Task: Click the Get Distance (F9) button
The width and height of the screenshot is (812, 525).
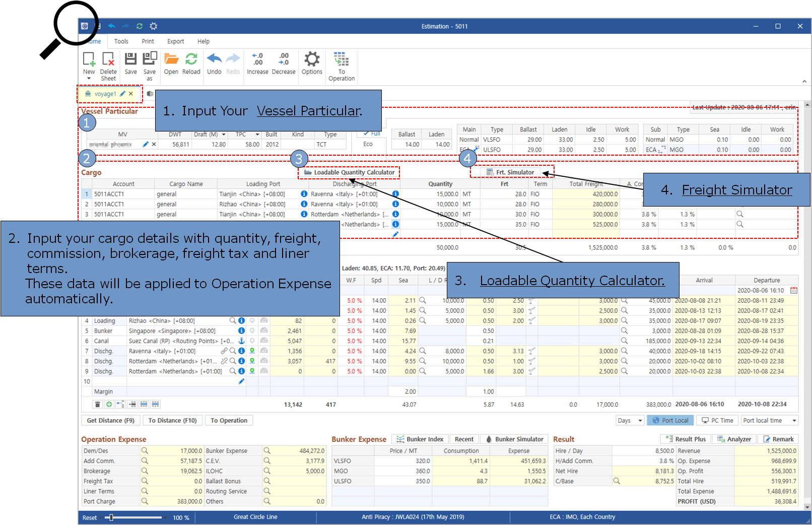Action: coord(110,420)
